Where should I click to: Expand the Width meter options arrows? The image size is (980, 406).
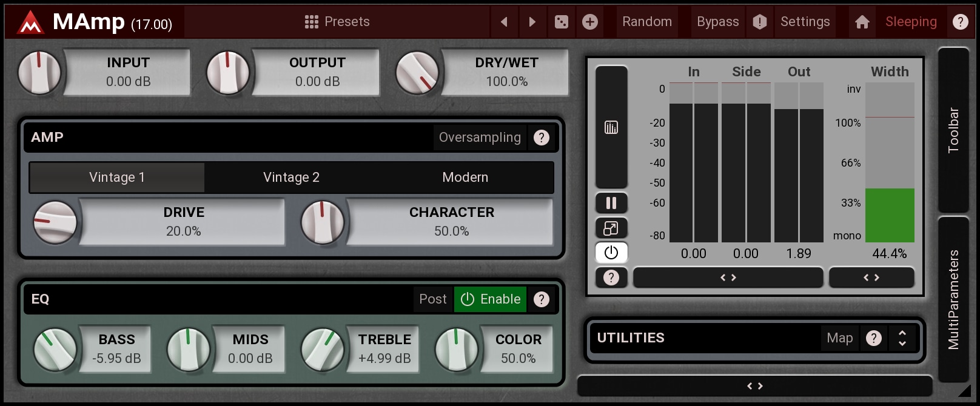coord(871,278)
